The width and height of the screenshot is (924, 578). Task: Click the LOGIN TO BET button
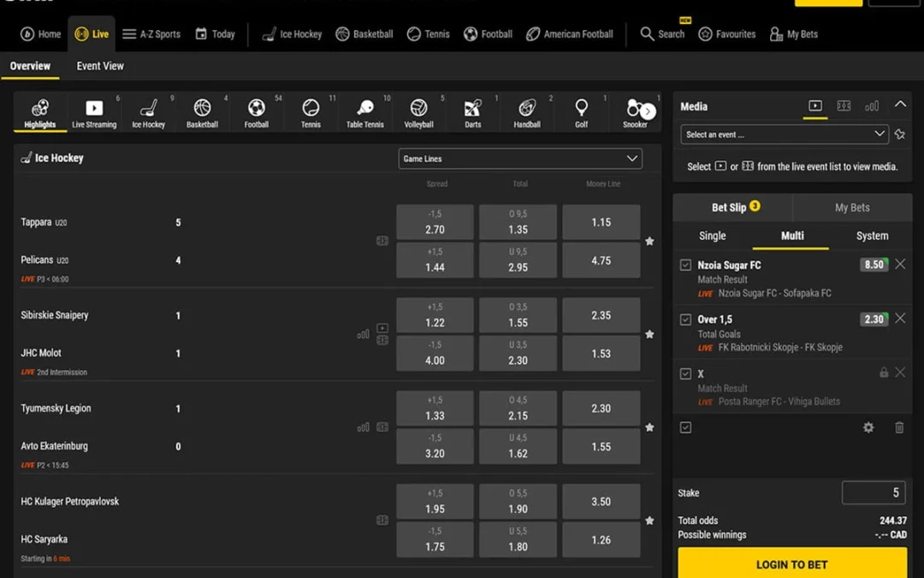coord(791,564)
